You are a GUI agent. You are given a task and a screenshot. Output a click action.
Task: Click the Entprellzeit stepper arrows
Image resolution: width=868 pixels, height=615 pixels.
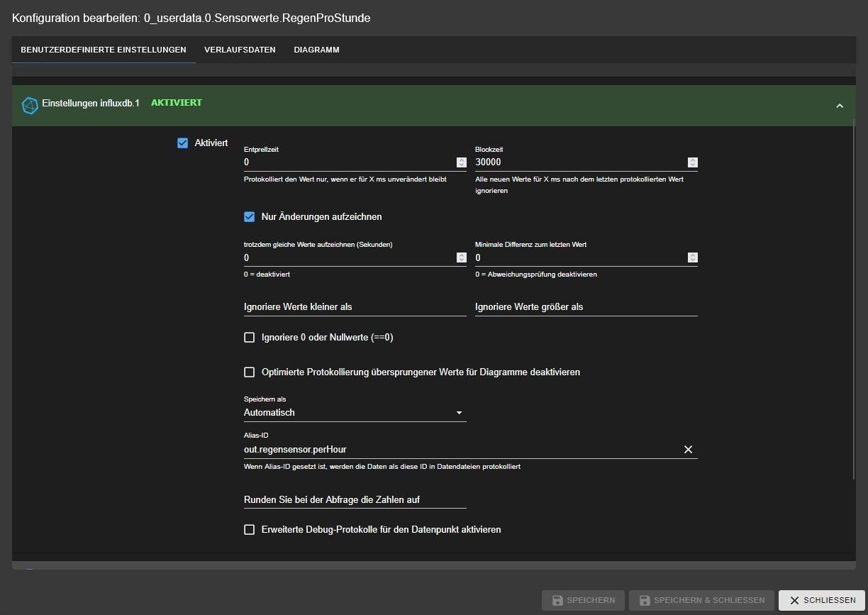coord(461,162)
